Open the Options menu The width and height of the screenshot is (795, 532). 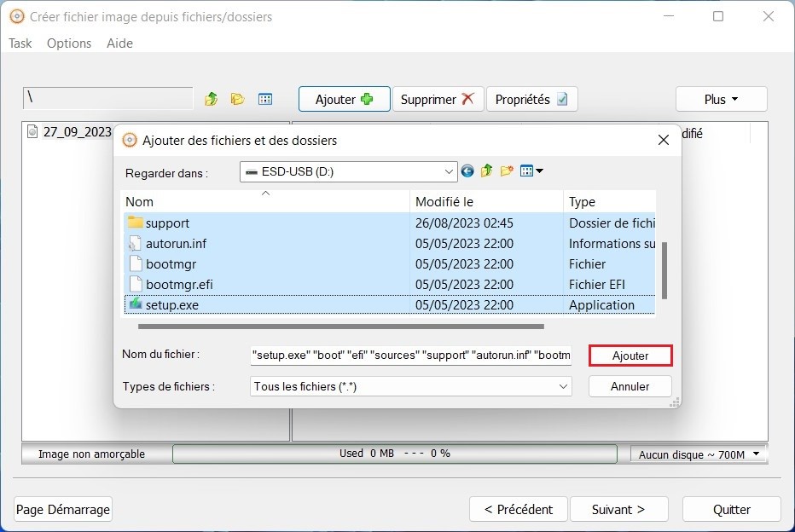click(x=69, y=43)
